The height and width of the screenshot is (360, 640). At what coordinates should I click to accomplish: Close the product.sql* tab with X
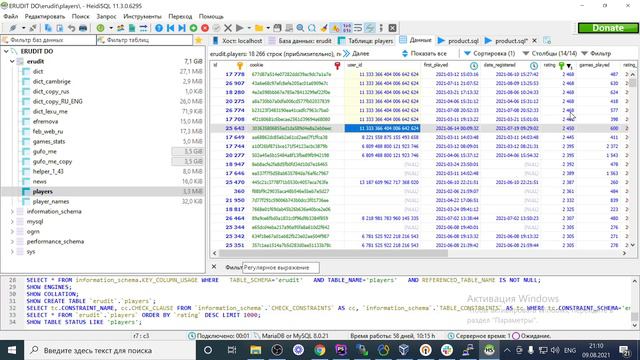[x=534, y=40]
